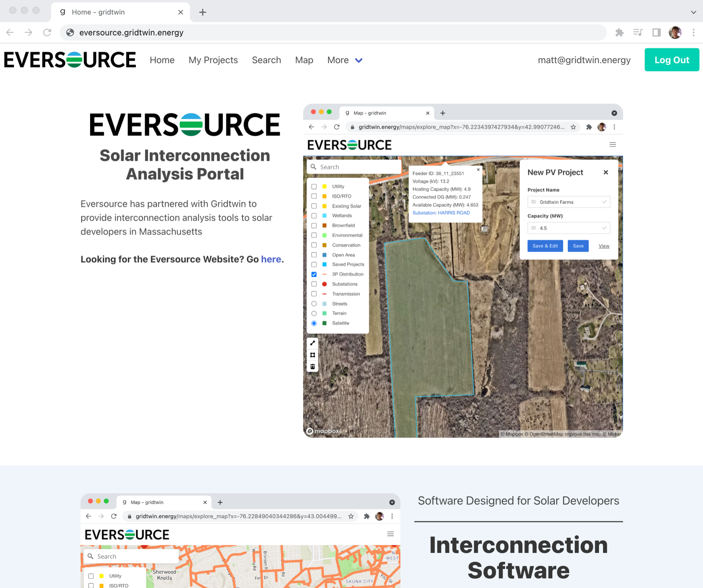
Task: Close the New PV Project panel
Action: click(x=606, y=172)
